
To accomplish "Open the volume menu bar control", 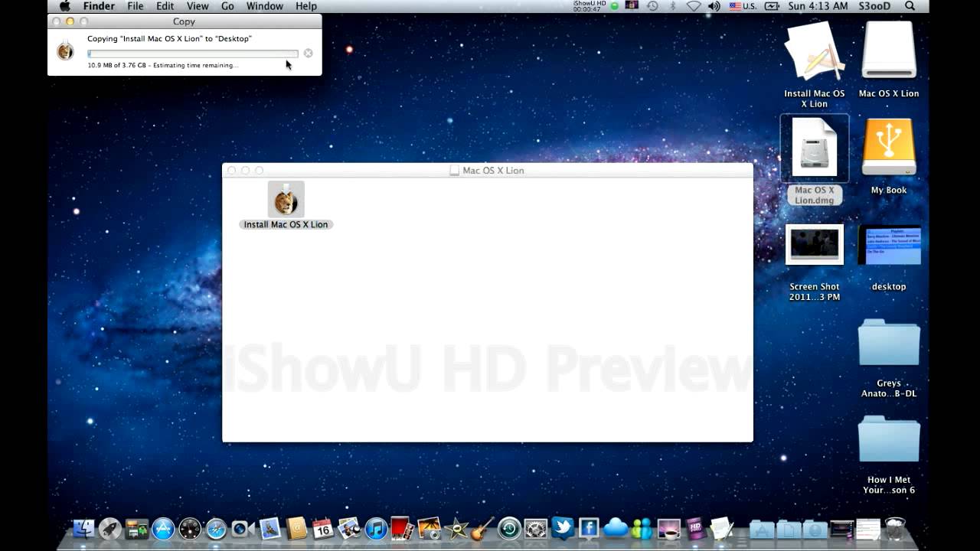I will pos(714,6).
